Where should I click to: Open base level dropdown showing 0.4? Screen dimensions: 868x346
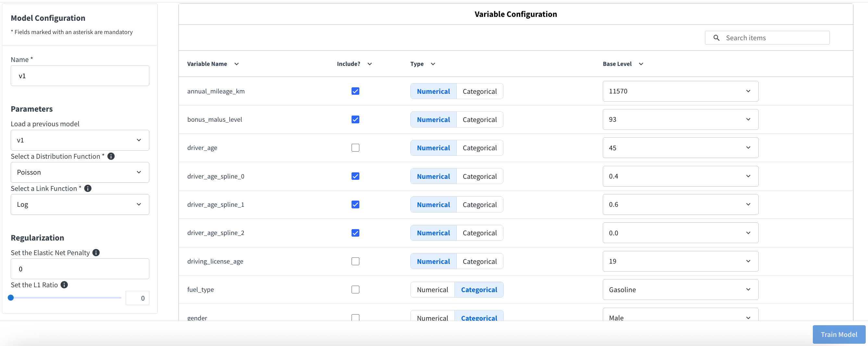click(x=680, y=176)
